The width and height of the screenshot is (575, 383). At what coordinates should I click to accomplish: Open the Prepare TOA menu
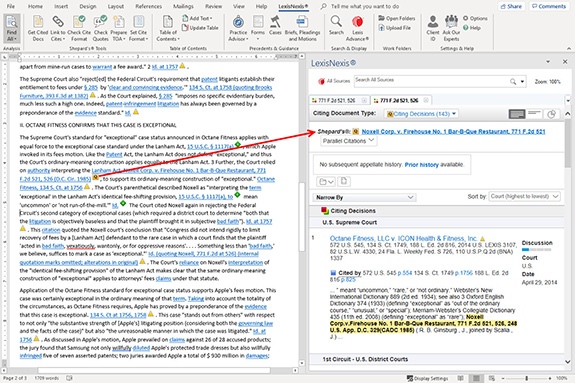(x=118, y=28)
